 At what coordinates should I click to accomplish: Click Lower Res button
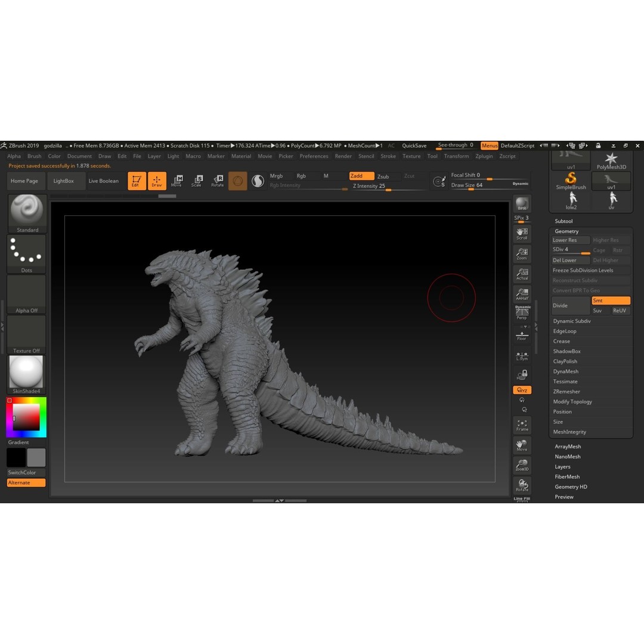point(570,240)
